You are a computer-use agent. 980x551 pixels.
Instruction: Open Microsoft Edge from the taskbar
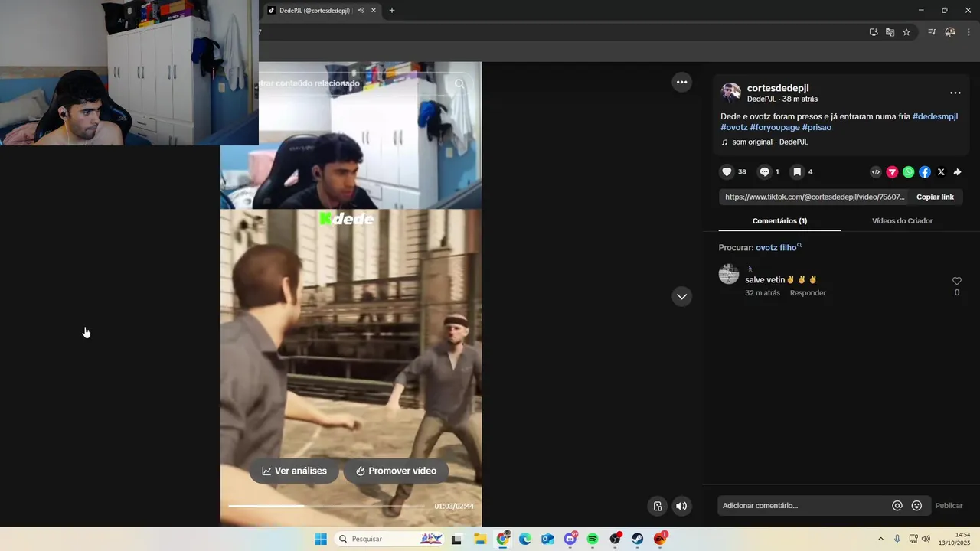pos(525,539)
